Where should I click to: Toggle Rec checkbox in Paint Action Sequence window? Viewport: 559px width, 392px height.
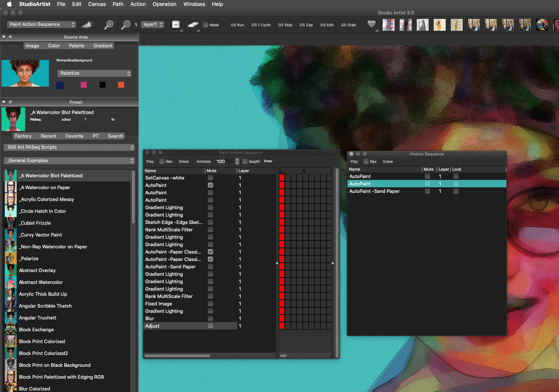click(x=162, y=161)
